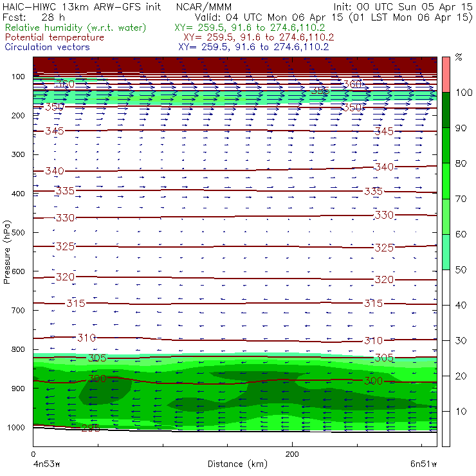Image resolution: width=476 pixels, height=476 pixels.
Task: Click the pink above-100% colorbar segment
Action: 446,75
